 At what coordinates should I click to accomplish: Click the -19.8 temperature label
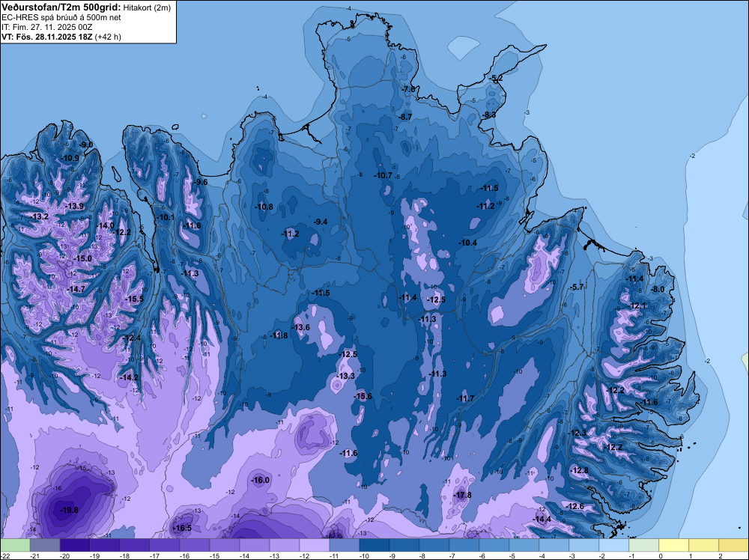pyautogui.click(x=69, y=510)
